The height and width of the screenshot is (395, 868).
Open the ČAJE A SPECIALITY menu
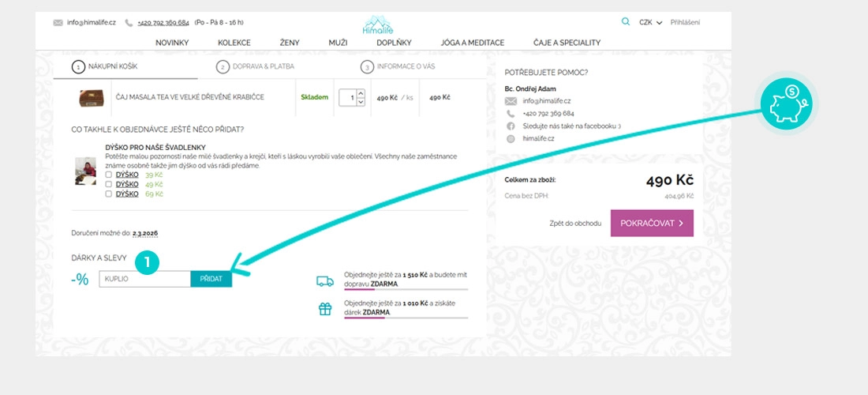click(567, 43)
